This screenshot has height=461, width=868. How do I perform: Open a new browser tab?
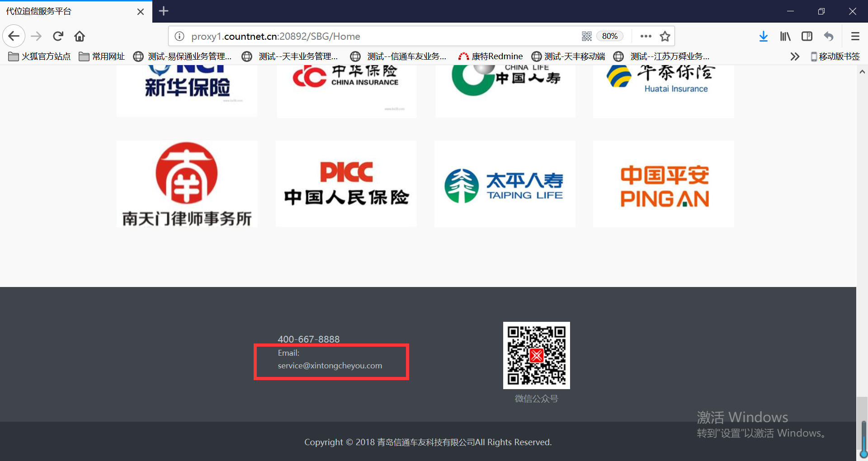164,11
